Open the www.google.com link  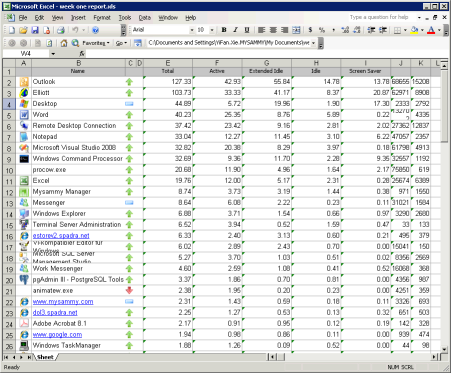[57, 335]
